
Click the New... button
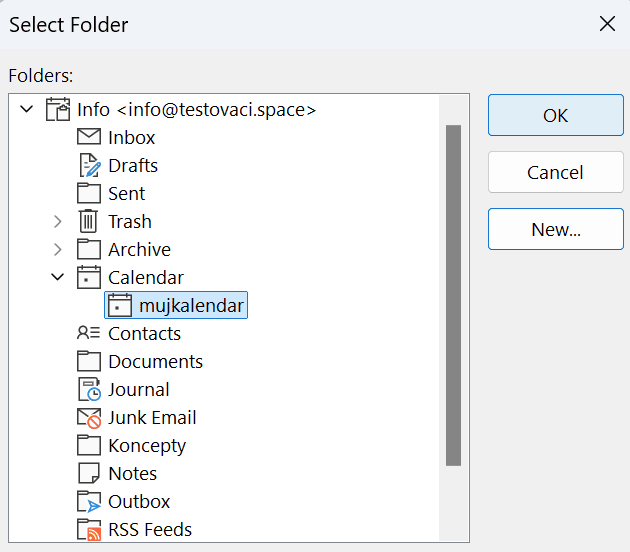point(556,229)
